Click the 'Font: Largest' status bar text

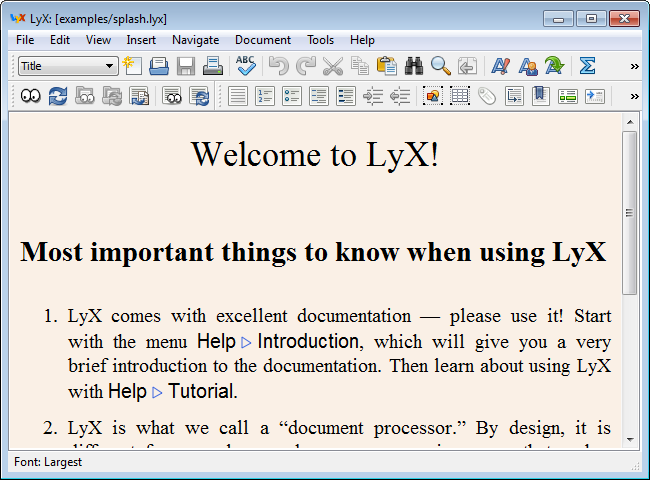tap(48, 462)
